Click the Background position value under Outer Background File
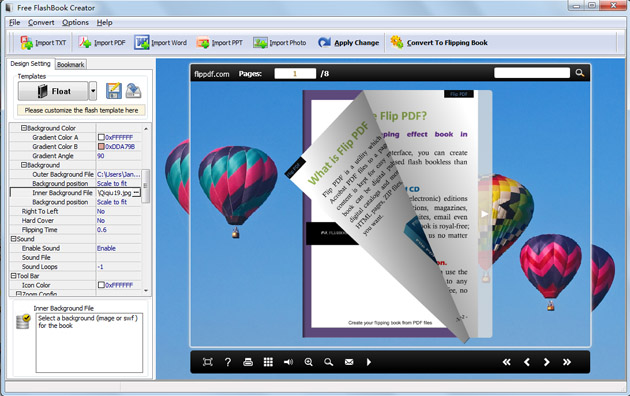The height and width of the screenshot is (396, 630). tap(112, 184)
